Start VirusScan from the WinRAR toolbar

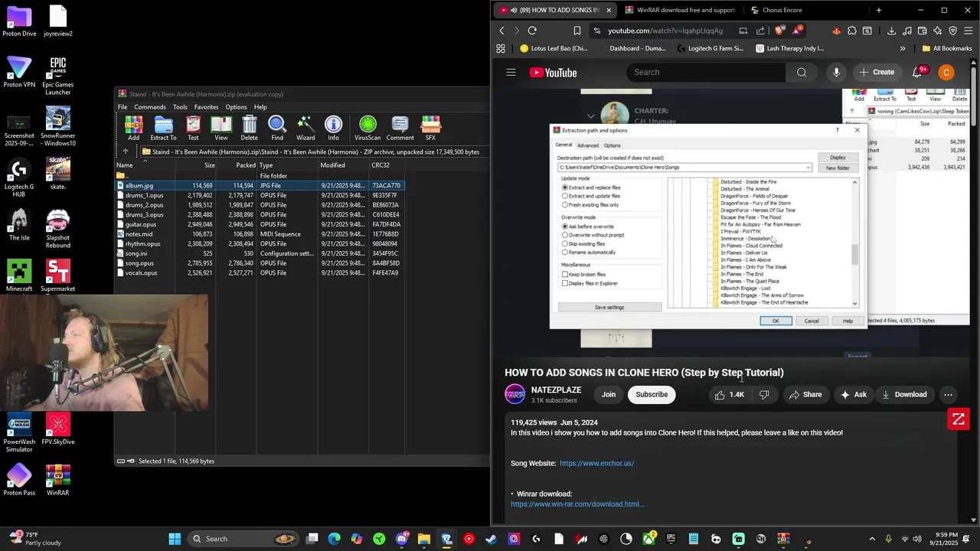coord(367,128)
